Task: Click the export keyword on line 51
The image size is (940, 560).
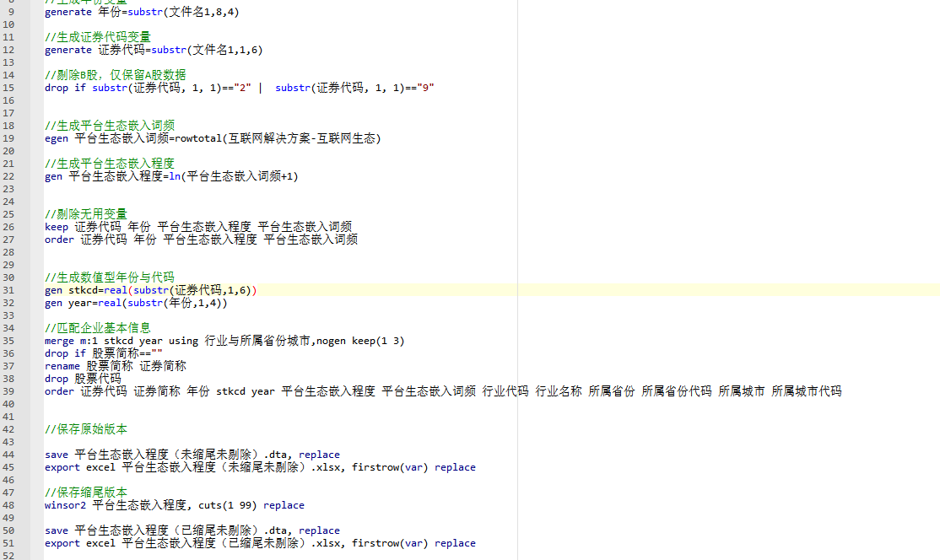Action: 62,543
